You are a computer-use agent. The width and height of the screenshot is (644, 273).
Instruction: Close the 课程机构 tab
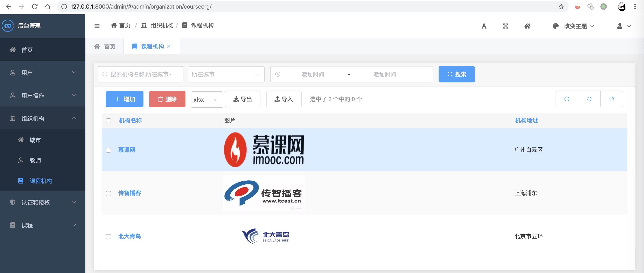(x=169, y=47)
